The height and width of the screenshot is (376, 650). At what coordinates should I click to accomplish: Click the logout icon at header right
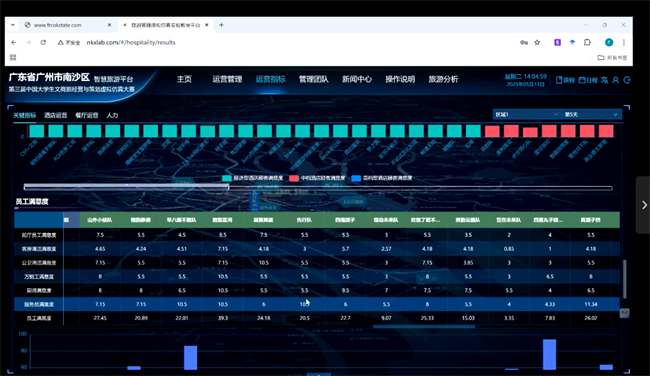pyautogui.click(x=627, y=80)
